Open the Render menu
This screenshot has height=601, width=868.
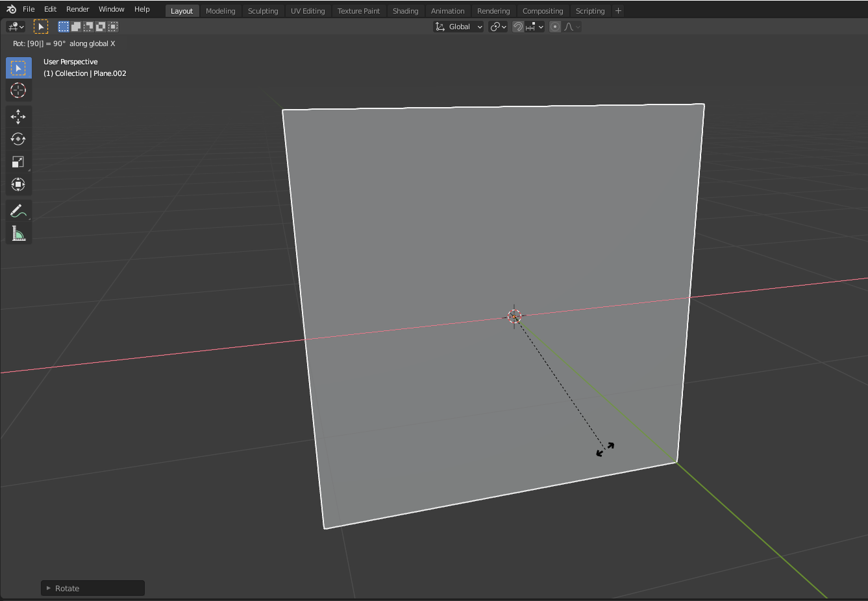[77, 9]
